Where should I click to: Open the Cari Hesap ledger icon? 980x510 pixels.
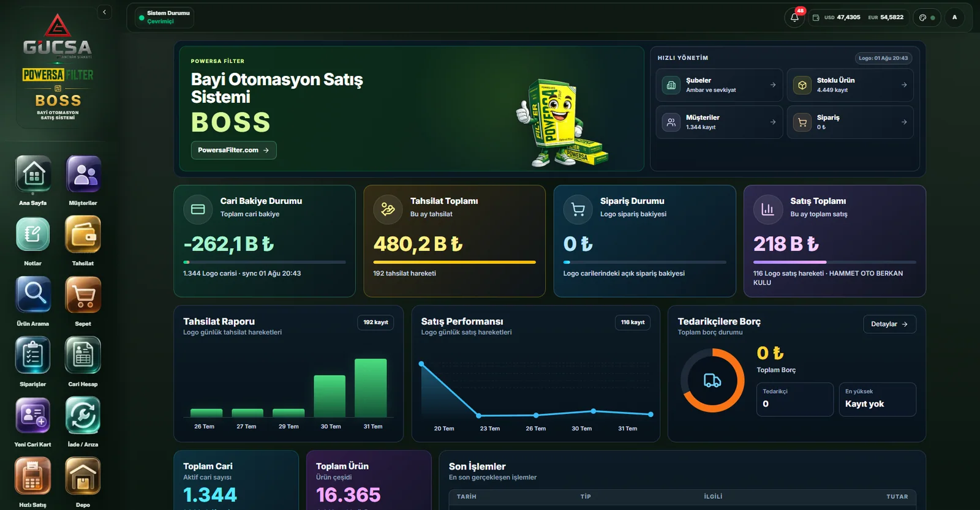click(83, 355)
